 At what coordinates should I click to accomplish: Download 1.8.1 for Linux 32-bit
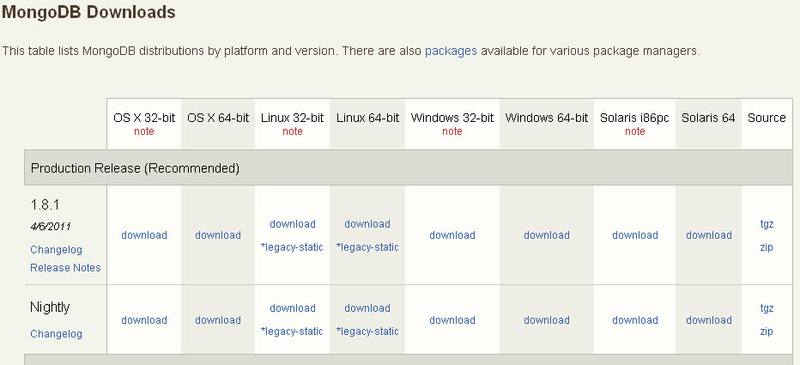292,224
